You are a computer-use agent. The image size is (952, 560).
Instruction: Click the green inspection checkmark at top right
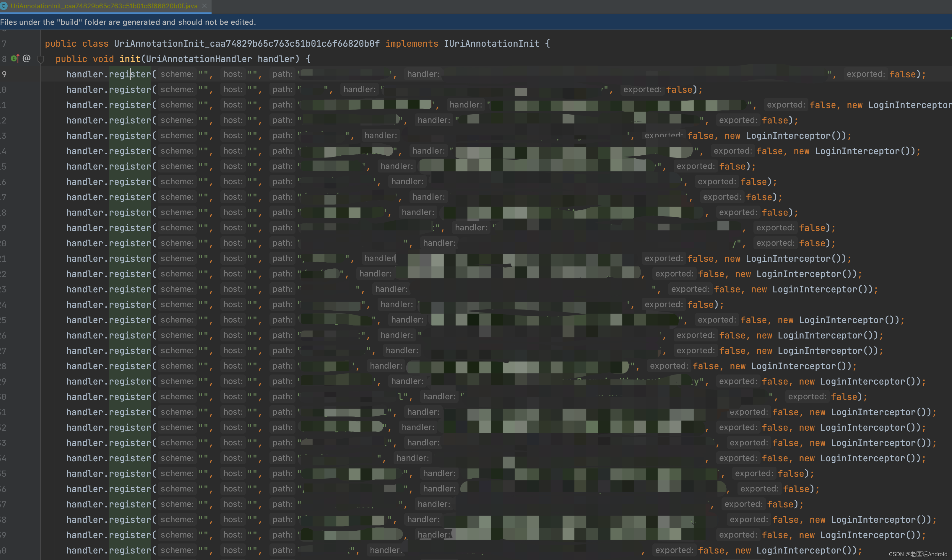pyautogui.click(x=950, y=38)
